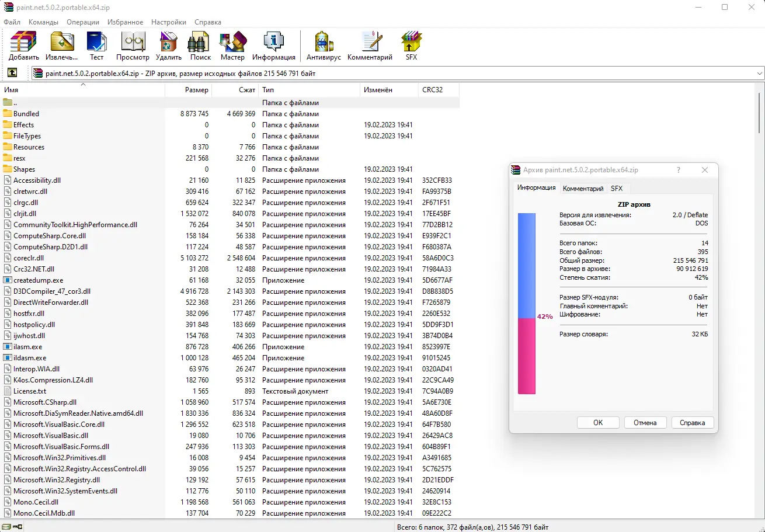Image resolution: width=765 pixels, height=532 pixels.
Task: Select the D3DCompiler_47_cor3.dll file name
Action: click(52, 291)
